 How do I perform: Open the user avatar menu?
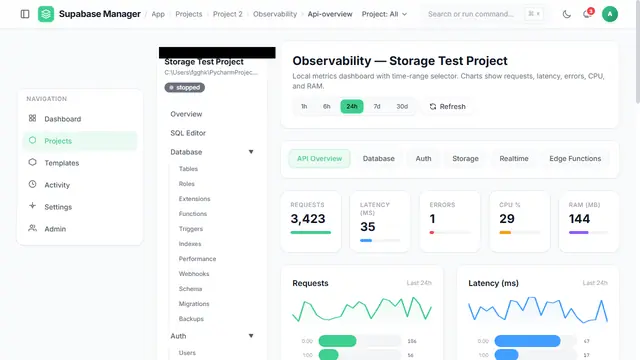tap(610, 14)
